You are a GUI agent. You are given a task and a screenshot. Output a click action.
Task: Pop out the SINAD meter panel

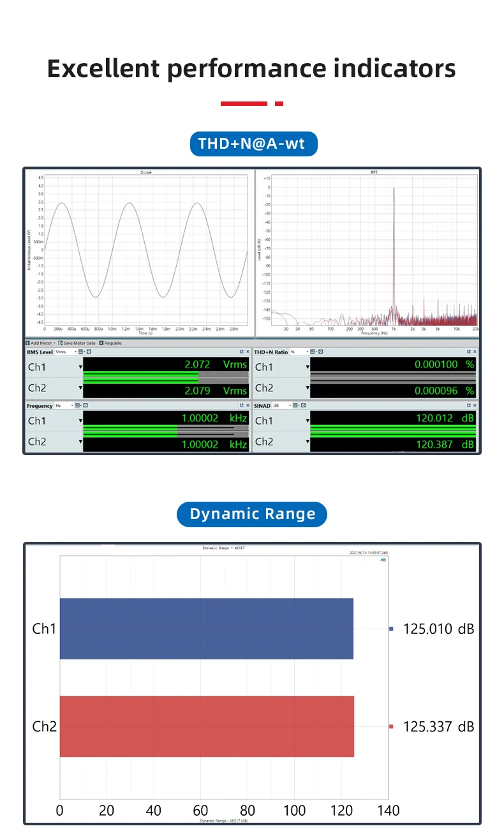(x=469, y=405)
